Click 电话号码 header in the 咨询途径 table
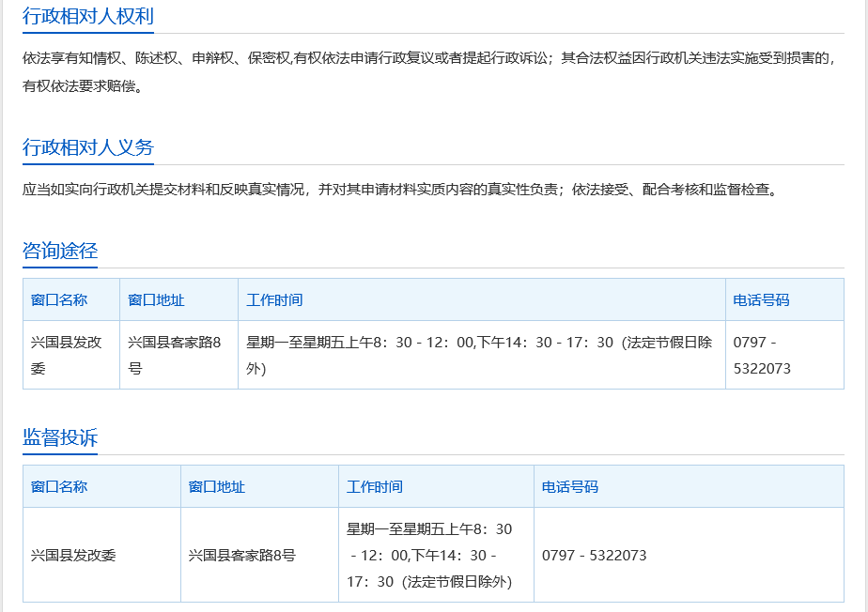 click(761, 299)
